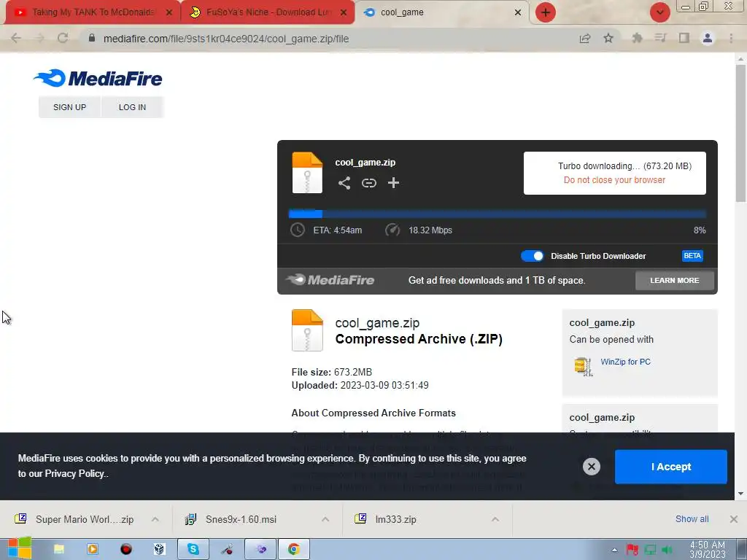Click the download progress bar

click(497, 214)
